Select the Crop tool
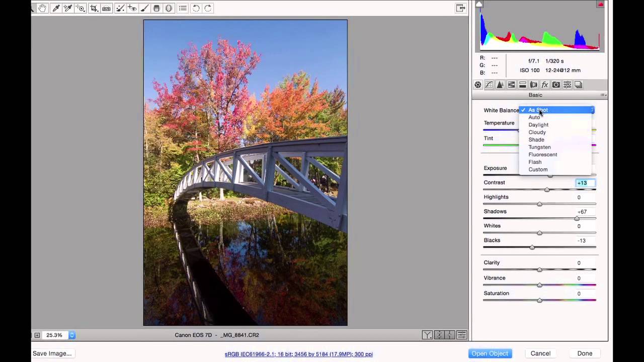644x362 pixels. click(94, 8)
